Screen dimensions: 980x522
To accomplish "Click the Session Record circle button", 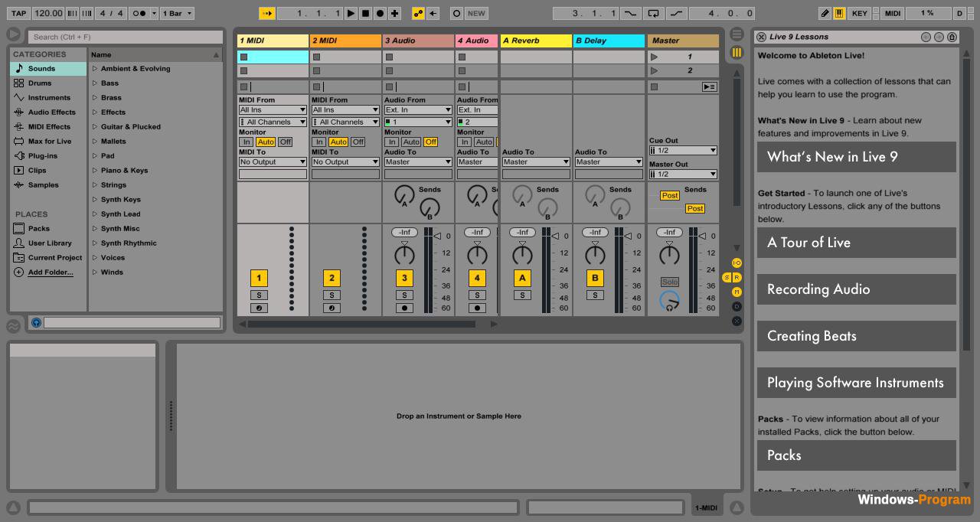I will point(456,13).
